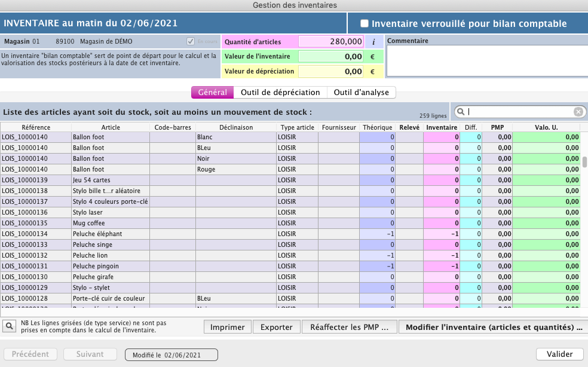The width and height of the screenshot is (588, 367).
Task: Open the Outil d'analyse tab
Action: (361, 93)
